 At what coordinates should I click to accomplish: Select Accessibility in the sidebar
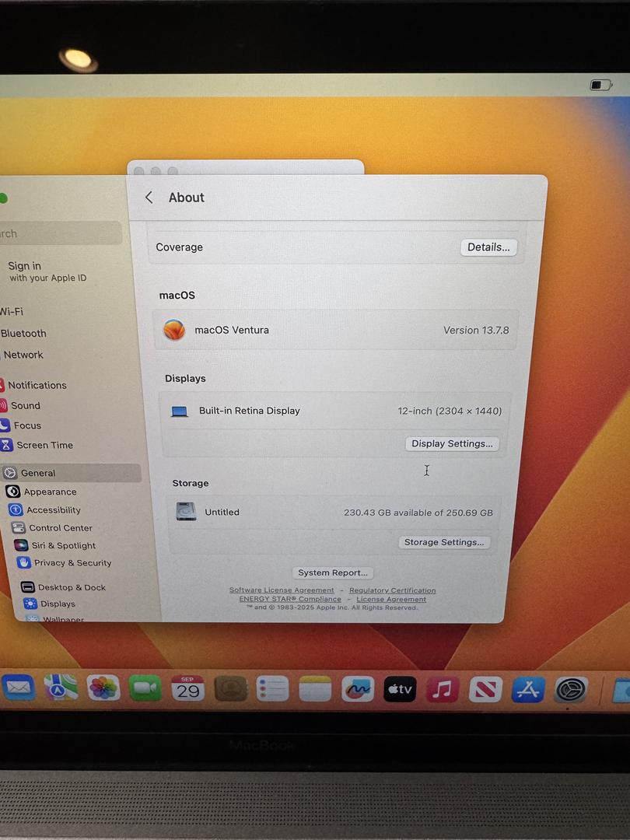point(53,510)
